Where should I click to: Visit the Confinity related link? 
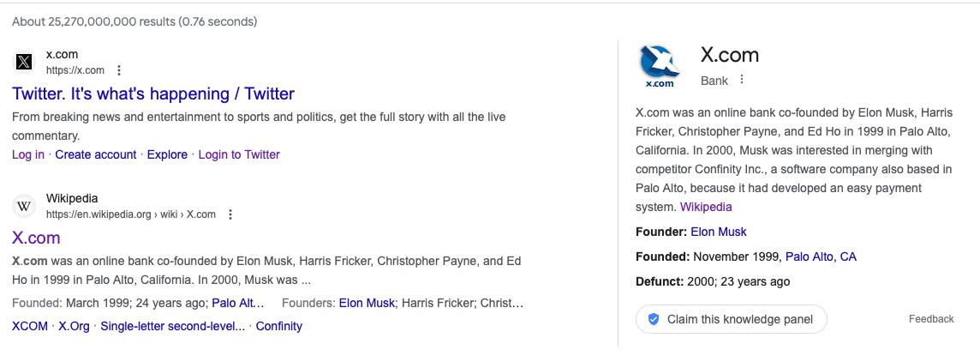(x=279, y=326)
